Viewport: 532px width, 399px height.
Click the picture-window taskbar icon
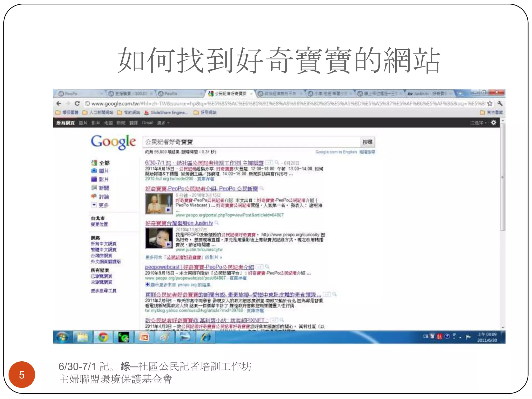[x=185, y=337]
